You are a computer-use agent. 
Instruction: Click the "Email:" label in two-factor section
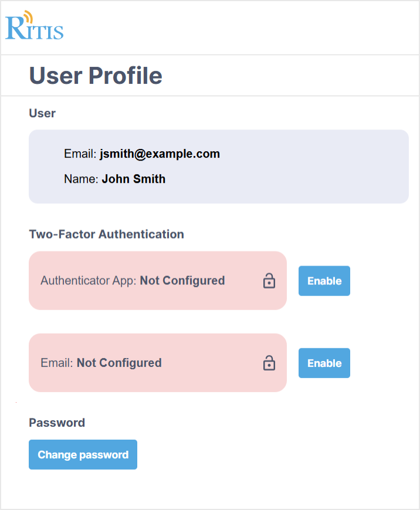[57, 363]
